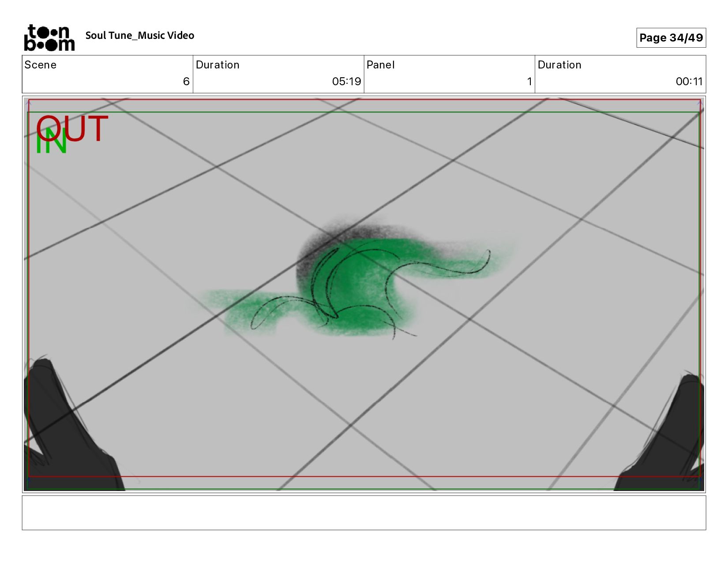
Task: Click the red 'OUT' camera label
Action: tap(73, 128)
